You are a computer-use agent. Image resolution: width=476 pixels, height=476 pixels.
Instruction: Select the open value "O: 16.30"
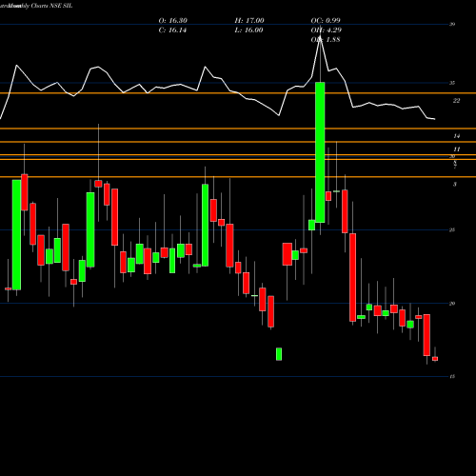[172, 21]
